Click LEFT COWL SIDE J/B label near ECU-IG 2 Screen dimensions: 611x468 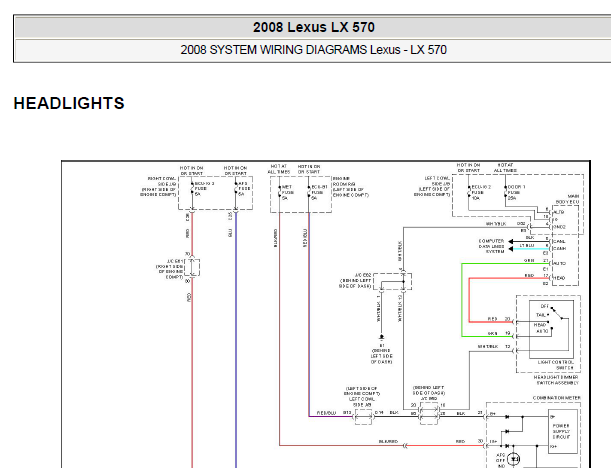(432, 186)
